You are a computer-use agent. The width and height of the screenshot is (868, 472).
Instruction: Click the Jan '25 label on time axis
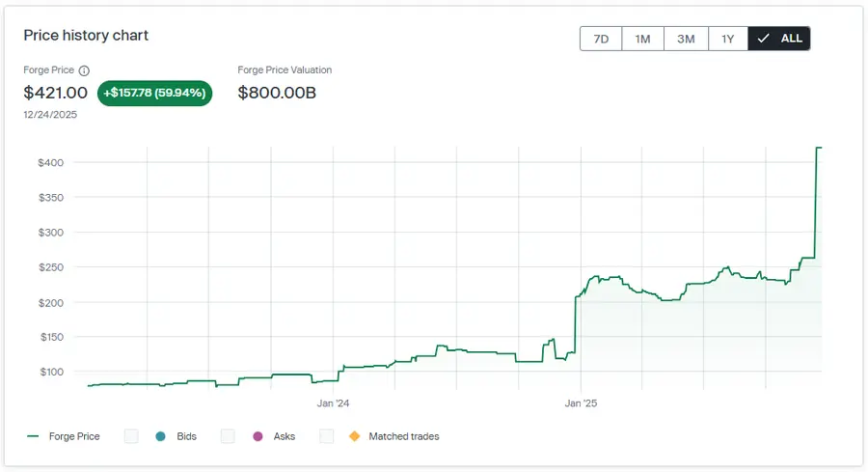point(581,402)
